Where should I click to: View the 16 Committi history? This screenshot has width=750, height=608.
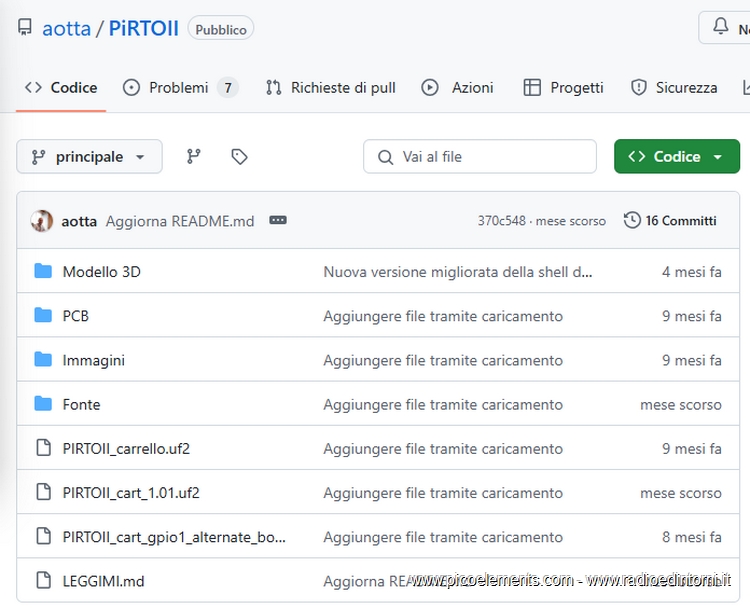pos(670,221)
